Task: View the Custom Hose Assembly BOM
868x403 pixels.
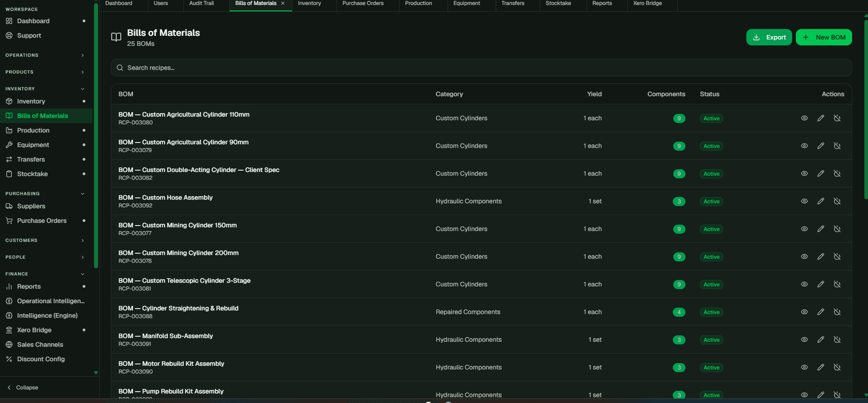Action: [x=804, y=201]
